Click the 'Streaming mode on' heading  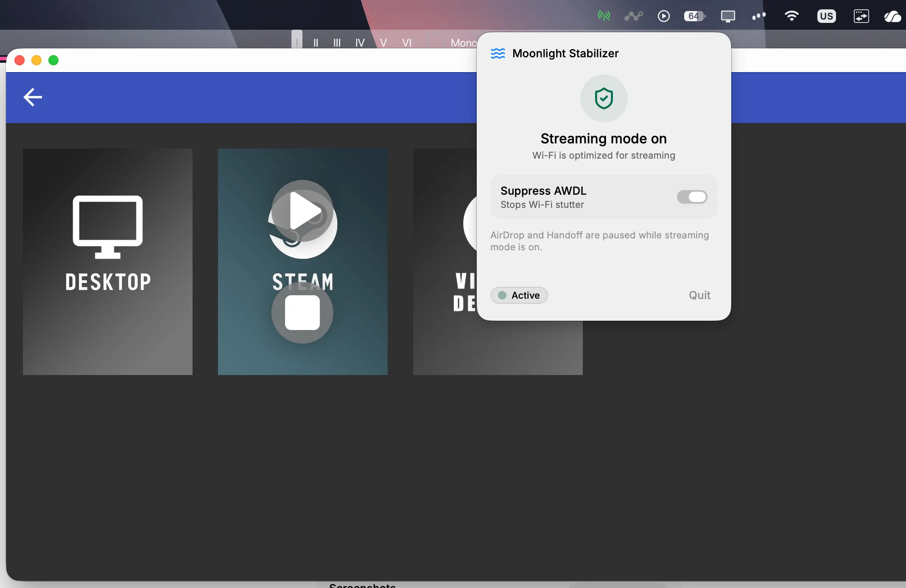coord(604,139)
